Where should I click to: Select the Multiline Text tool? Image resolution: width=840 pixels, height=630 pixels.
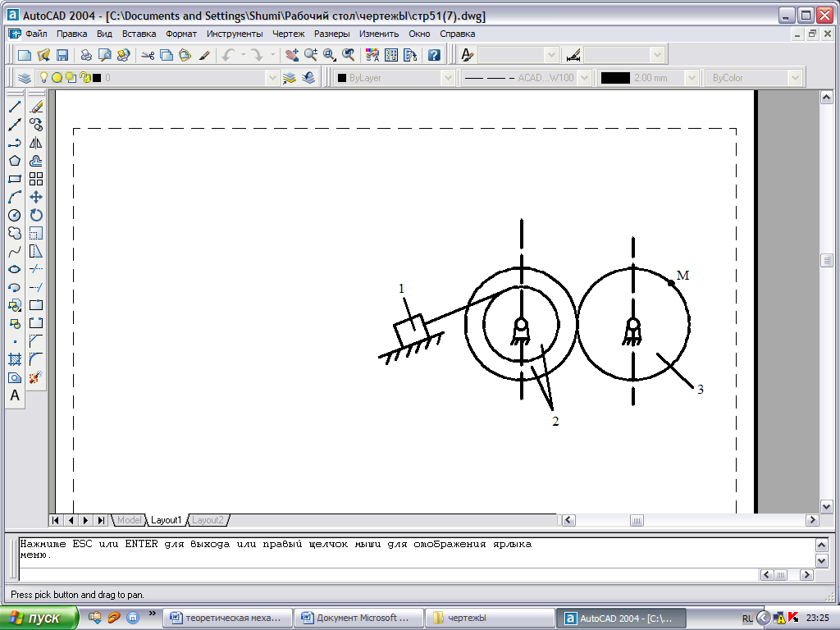pos(15,395)
